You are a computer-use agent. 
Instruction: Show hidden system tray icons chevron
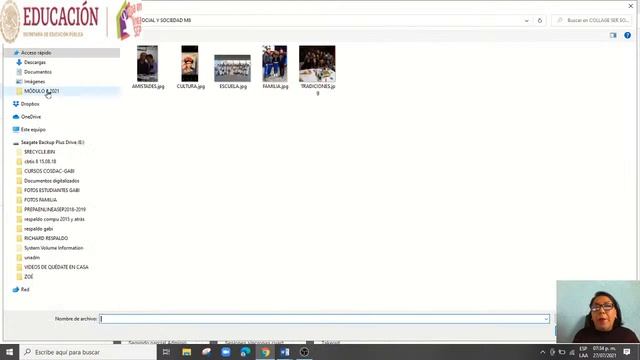pyautogui.click(x=542, y=352)
